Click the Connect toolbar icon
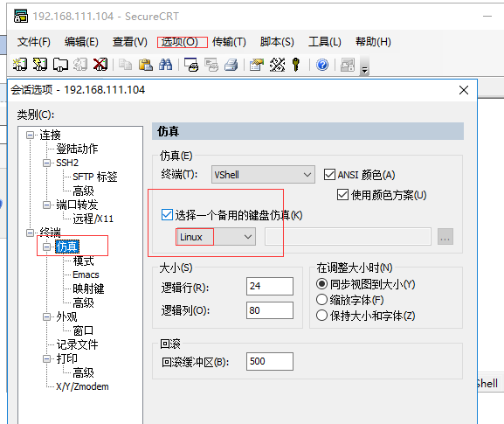The height and width of the screenshot is (424, 504). [x=20, y=65]
